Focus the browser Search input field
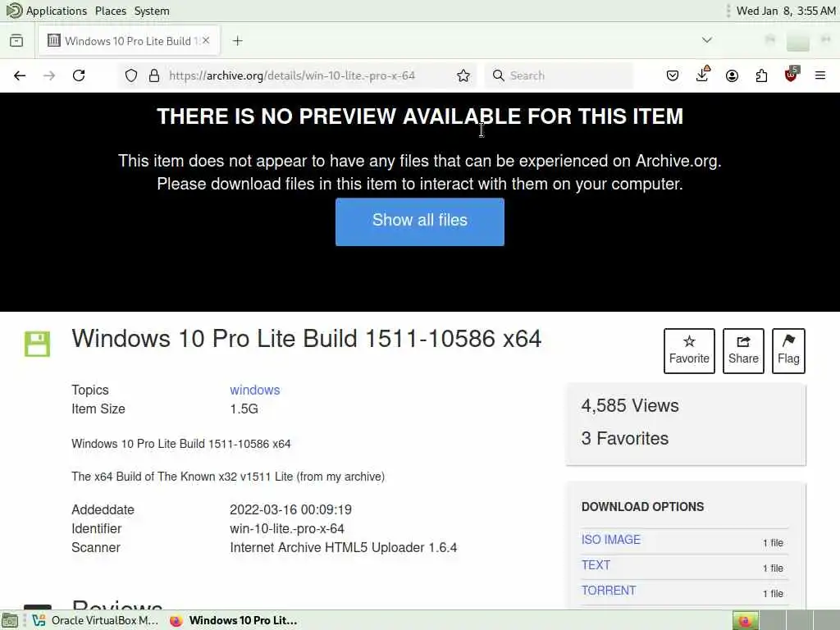The image size is (840, 630). (x=559, y=75)
